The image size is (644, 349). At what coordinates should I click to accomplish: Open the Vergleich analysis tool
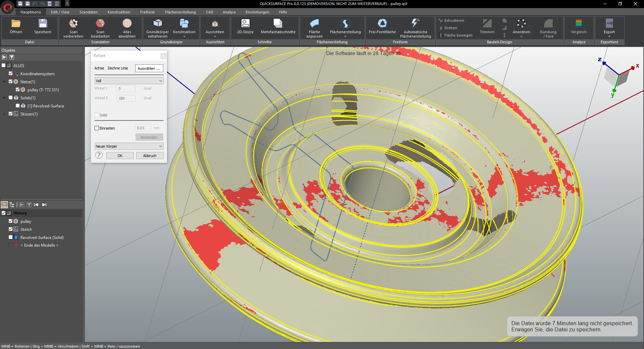[x=579, y=27]
